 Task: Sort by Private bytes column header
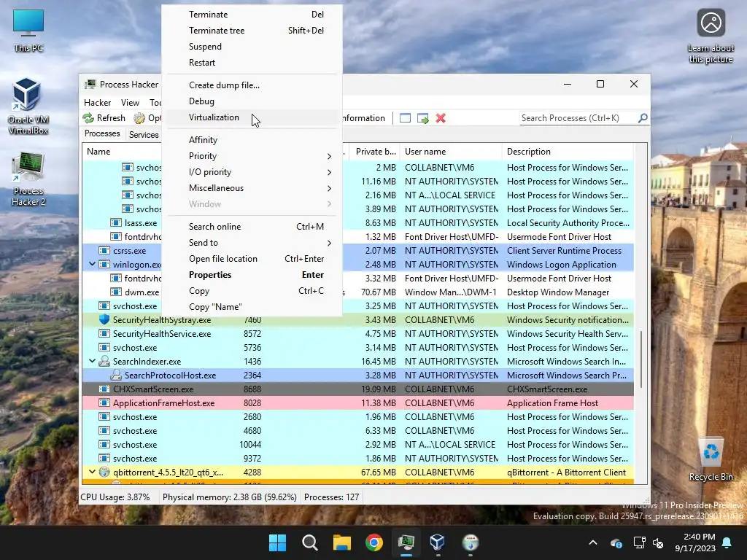coord(376,152)
